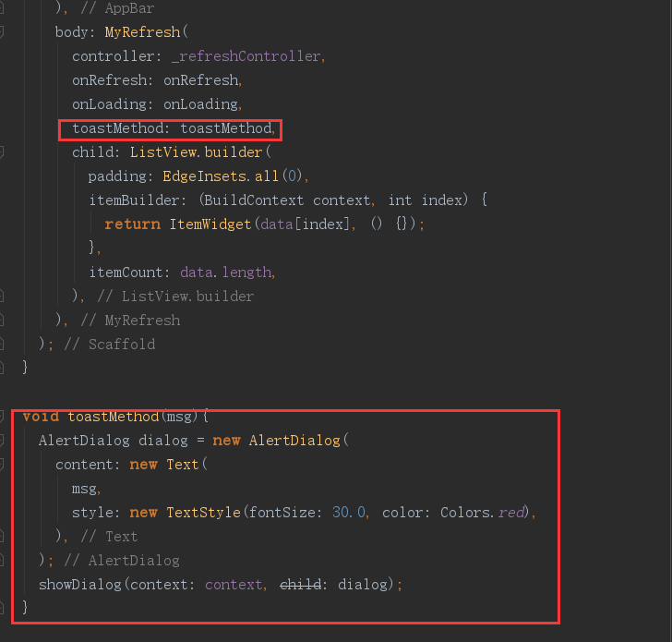Viewport: 672px width, 642px height.
Task: Click the showDialog function call
Action: coord(80,585)
